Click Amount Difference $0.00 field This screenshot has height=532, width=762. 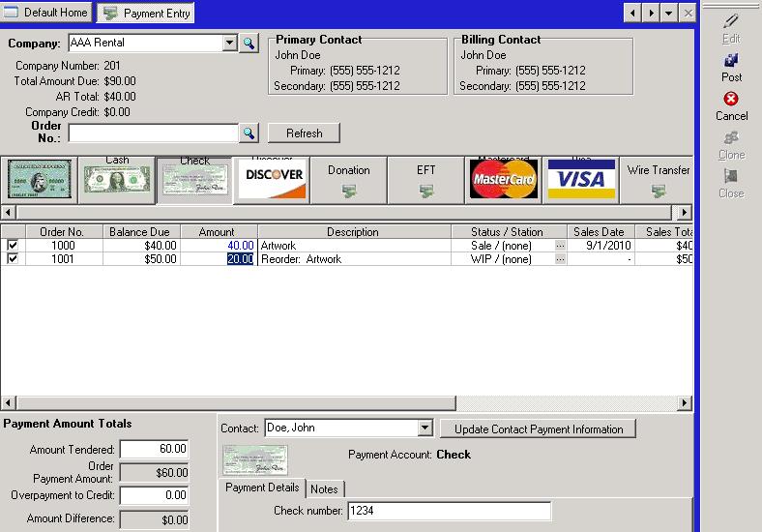(155, 519)
